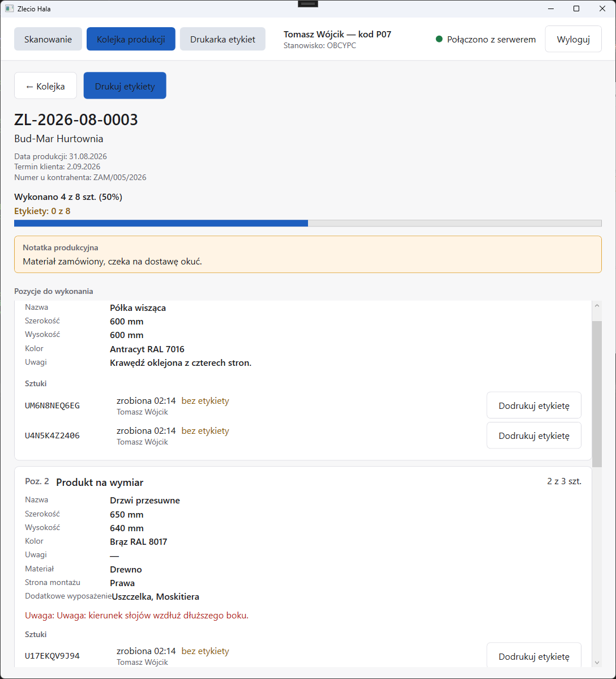616x679 pixels.
Task: Click the Wyloguj button
Action: tap(573, 39)
